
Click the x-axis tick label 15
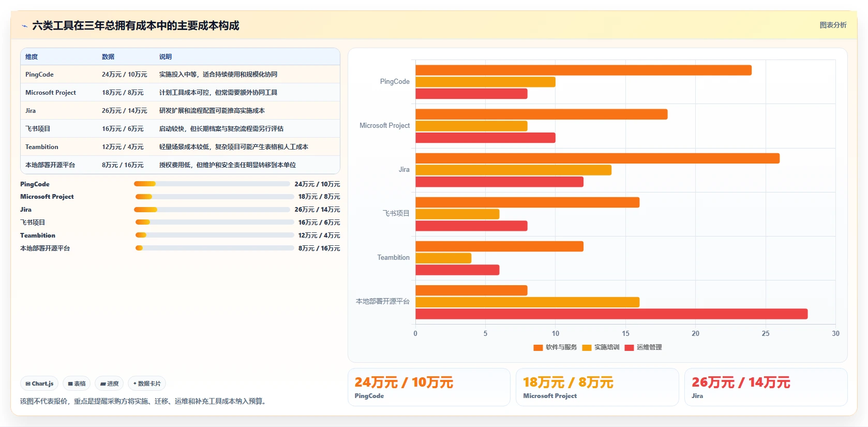tap(625, 334)
